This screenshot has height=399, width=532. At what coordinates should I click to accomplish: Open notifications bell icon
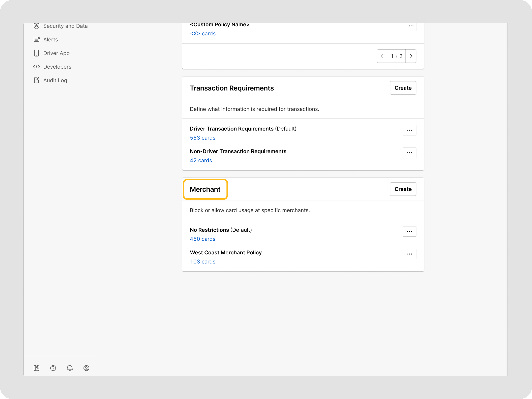click(x=70, y=368)
